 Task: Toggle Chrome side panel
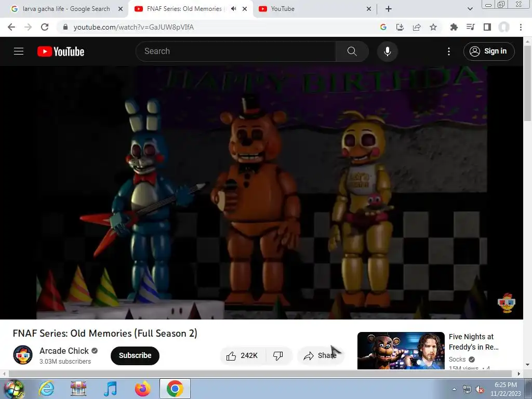(x=487, y=27)
